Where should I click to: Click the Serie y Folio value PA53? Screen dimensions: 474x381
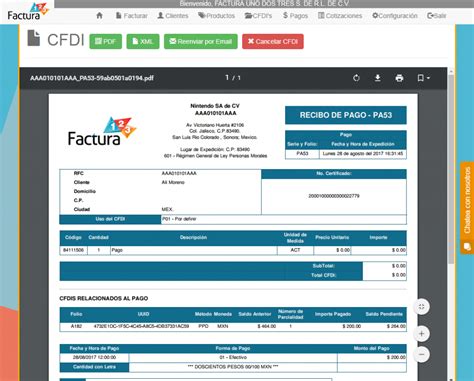point(302,154)
